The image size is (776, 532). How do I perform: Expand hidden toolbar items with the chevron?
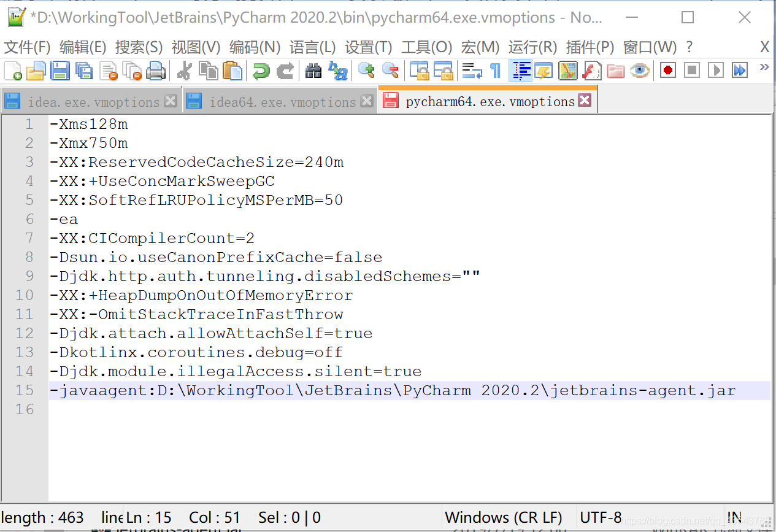point(764,67)
